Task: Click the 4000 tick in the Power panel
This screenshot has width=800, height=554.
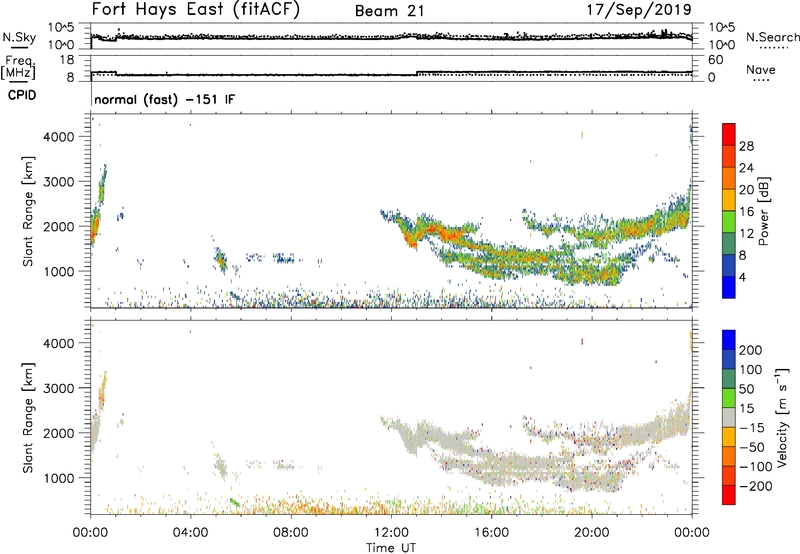Action: (59, 136)
